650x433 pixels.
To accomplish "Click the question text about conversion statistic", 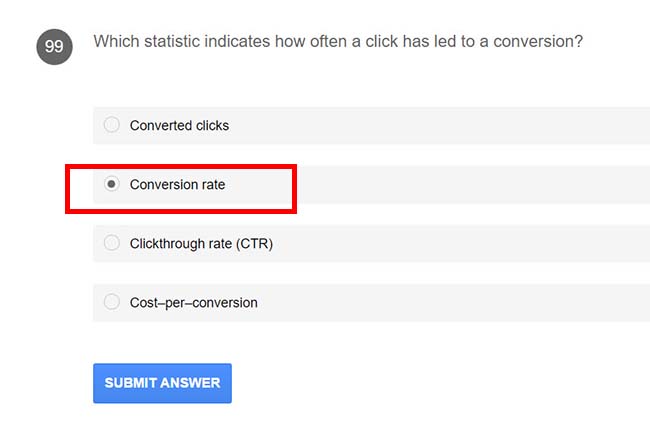I will (x=338, y=42).
